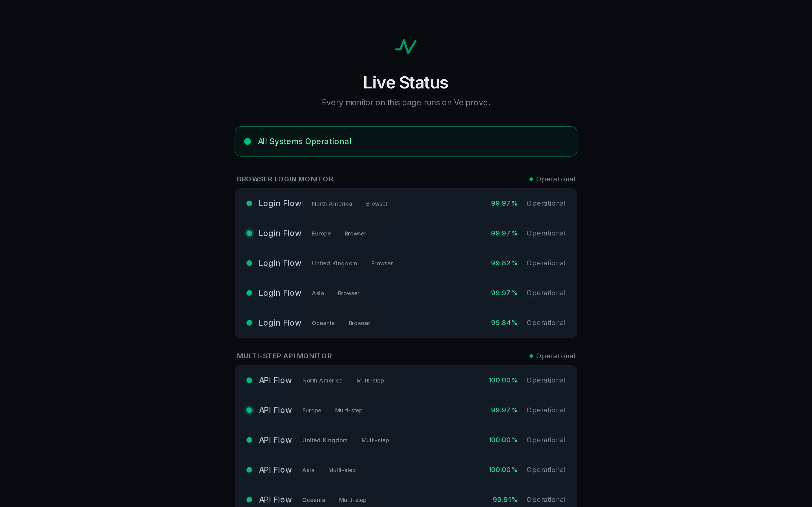This screenshot has width=812, height=507.
Task: Click the Operational indicator beside Browser Login Monitor
Action: coord(552,179)
